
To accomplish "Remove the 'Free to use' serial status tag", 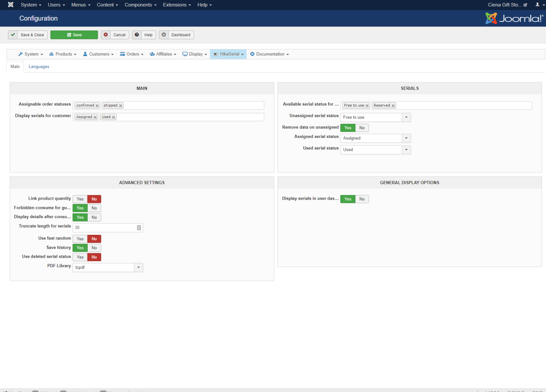I will tap(367, 106).
